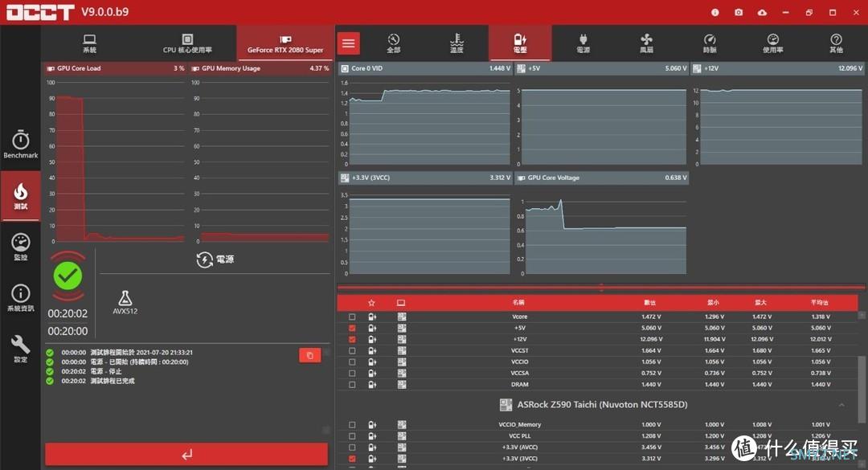Check the VCCST row checkbox
This screenshot has width=868, height=470.
click(352, 350)
